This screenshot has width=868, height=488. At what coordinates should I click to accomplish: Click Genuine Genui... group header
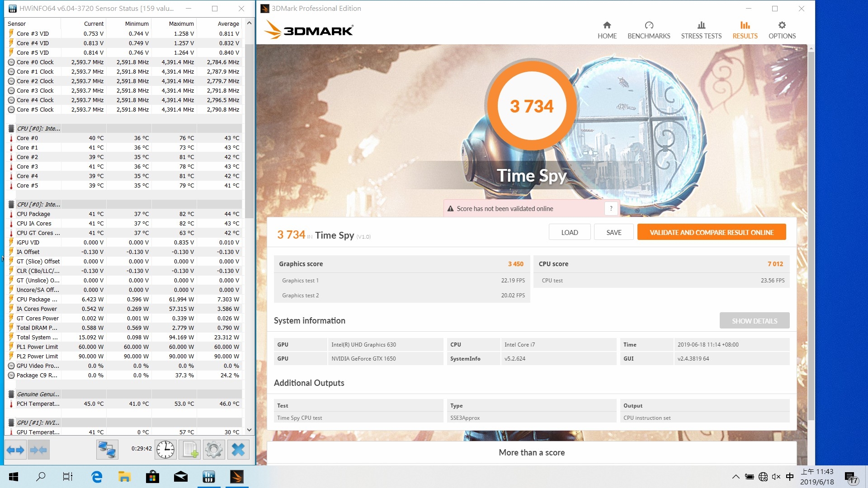[124, 394]
